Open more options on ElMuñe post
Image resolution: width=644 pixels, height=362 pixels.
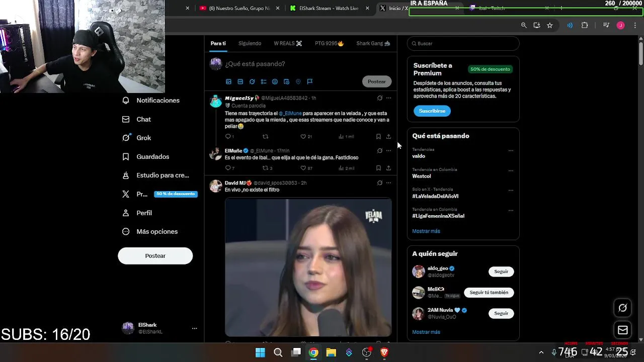point(388,150)
